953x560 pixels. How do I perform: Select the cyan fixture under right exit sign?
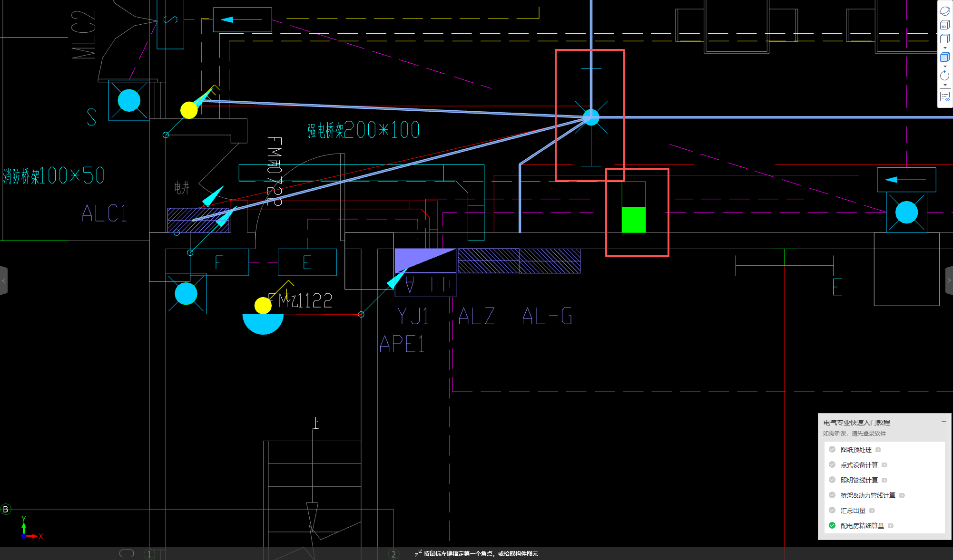click(x=906, y=212)
